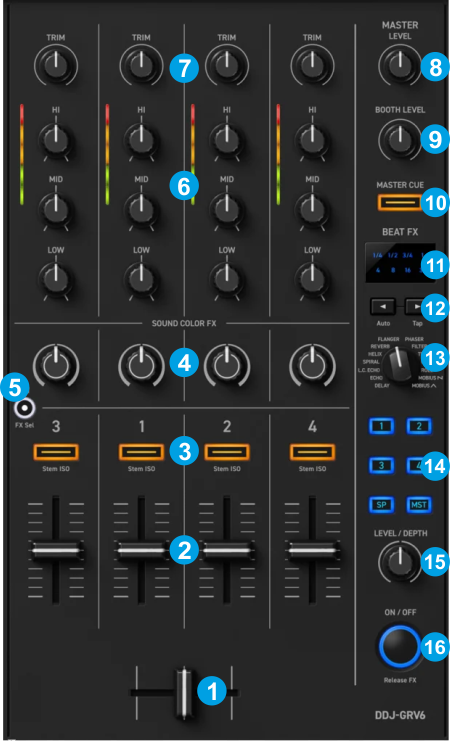Click the Level/Depth knob
The image size is (450, 745).
tap(400, 563)
